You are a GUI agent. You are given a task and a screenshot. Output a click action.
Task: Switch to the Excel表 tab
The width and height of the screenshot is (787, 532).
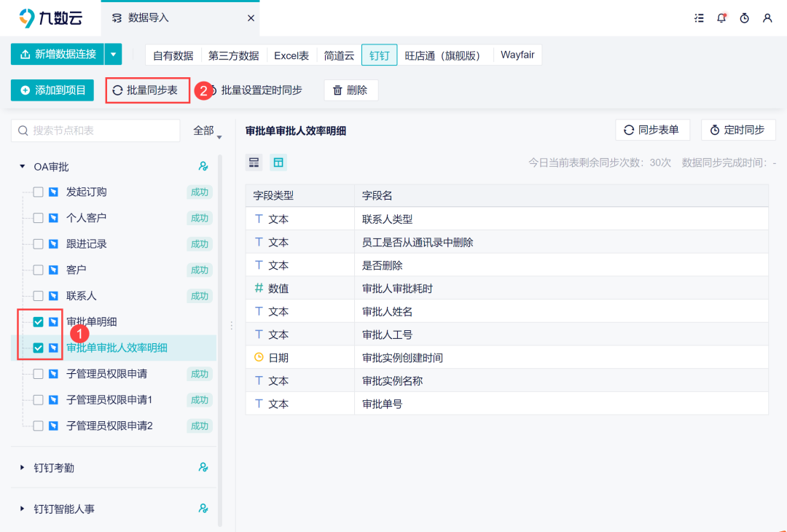pyautogui.click(x=291, y=55)
